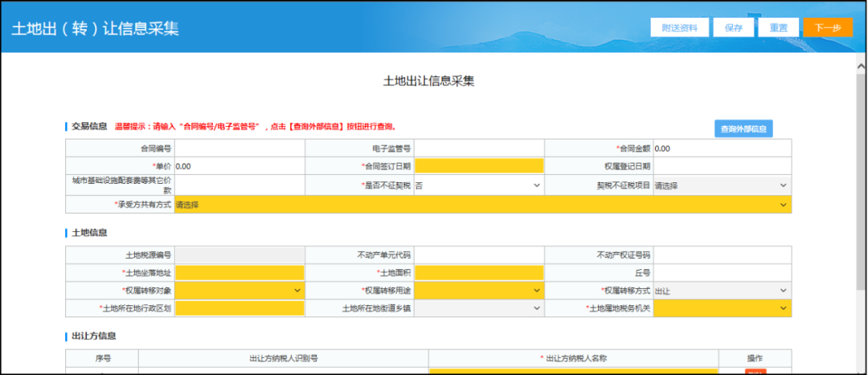The height and width of the screenshot is (375, 868).
Task: Click the 附送资料 button
Action: (679, 27)
